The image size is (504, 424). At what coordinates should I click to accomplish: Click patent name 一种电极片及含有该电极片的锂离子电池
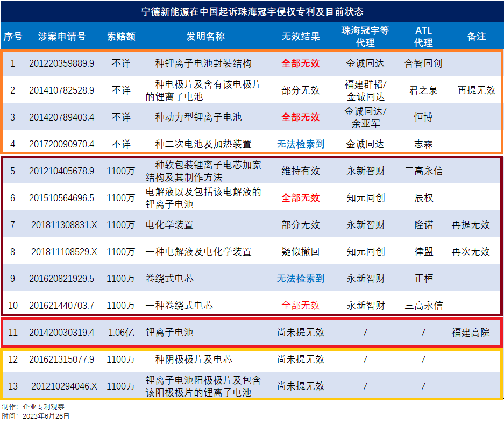203,90
